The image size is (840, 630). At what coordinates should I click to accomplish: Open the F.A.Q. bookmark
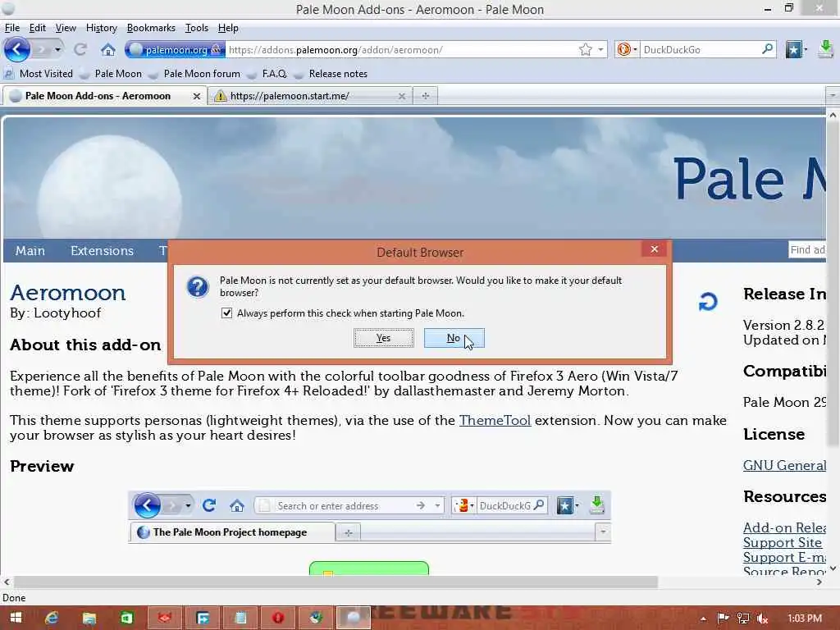[267, 74]
